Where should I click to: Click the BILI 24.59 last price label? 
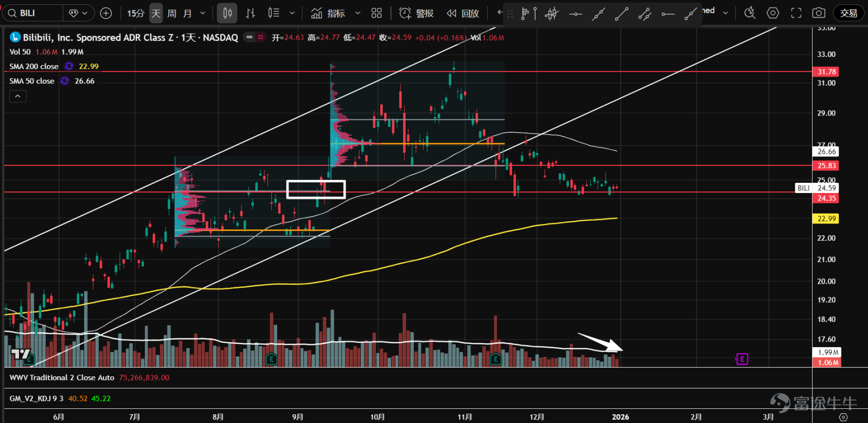[818, 188]
